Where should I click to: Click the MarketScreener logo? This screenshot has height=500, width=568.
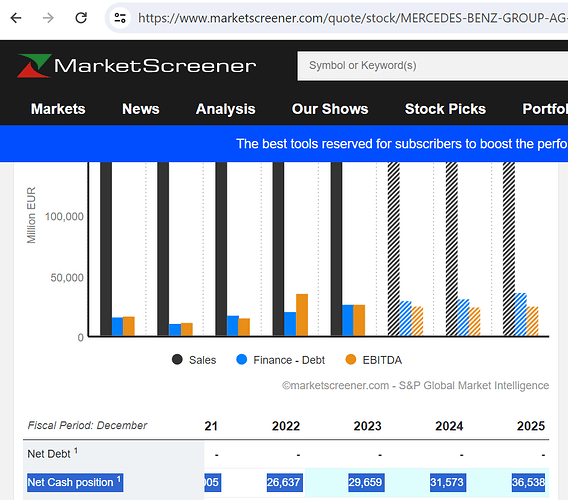[x=137, y=66]
